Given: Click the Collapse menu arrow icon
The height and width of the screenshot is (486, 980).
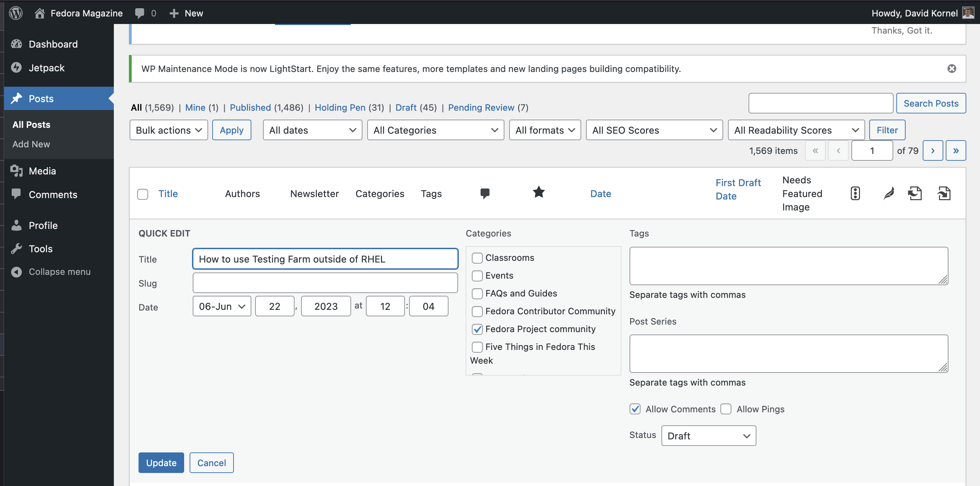Looking at the screenshot, I should 16,272.
